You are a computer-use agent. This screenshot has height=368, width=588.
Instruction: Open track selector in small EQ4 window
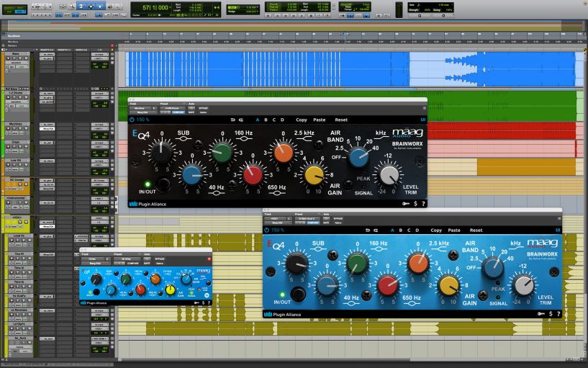(x=93, y=259)
